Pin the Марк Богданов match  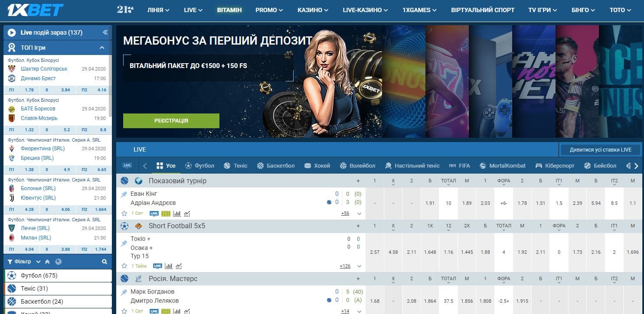click(x=124, y=292)
